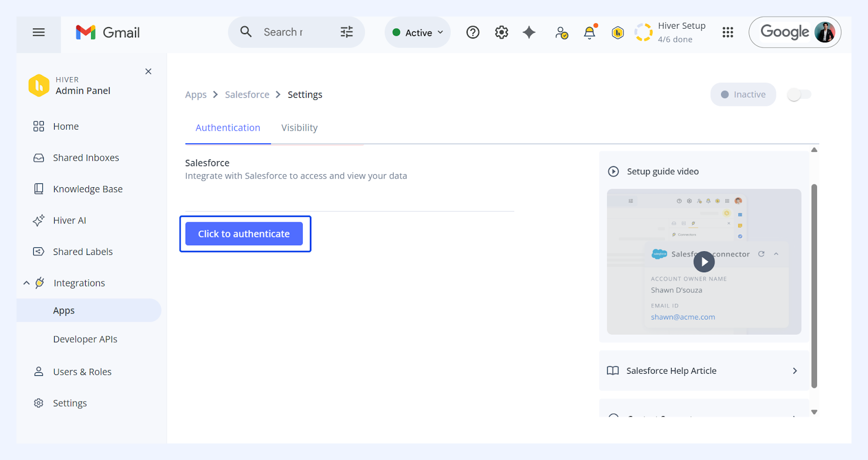Switch to the Authentication tab
This screenshot has height=460, width=868.
point(228,128)
